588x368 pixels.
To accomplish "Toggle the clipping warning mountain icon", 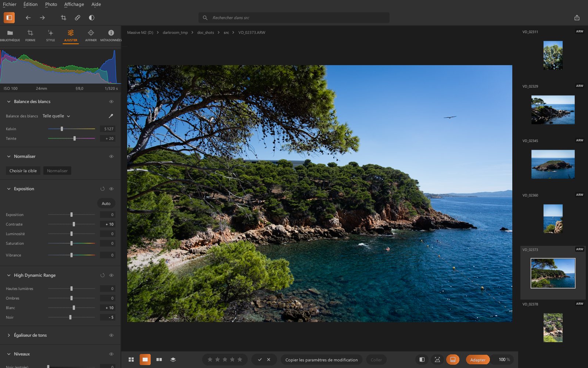I will [x=437, y=360].
